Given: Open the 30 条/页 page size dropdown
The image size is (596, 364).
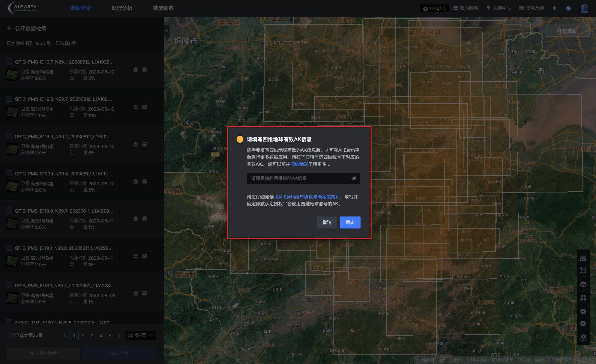Looking at the screenshot, I should point(140,336).
